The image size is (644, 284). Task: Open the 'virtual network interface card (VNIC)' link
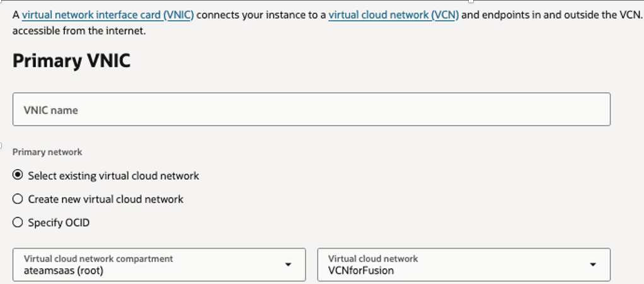[x=108, y=15]
